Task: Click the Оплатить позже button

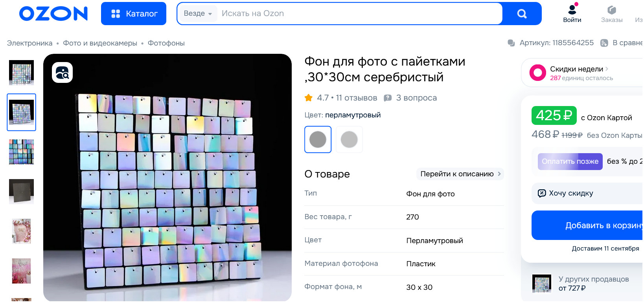Action: click(x=570, y=161)
